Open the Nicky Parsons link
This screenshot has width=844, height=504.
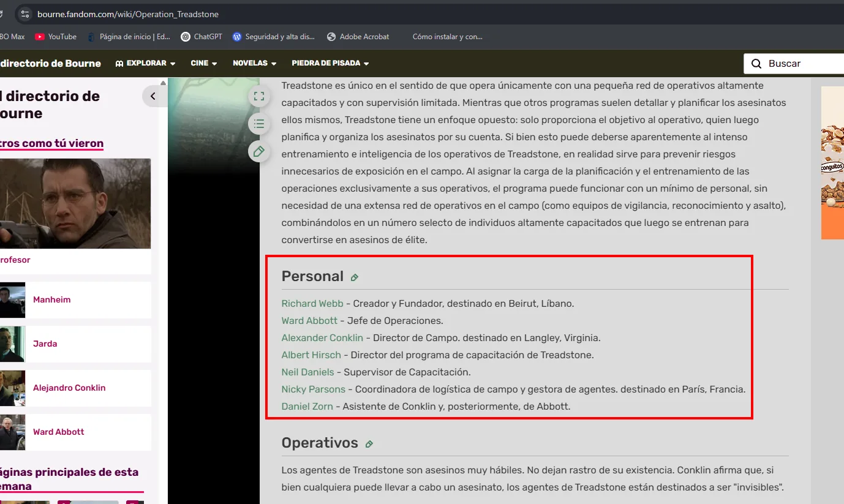[x=314, y=389]
